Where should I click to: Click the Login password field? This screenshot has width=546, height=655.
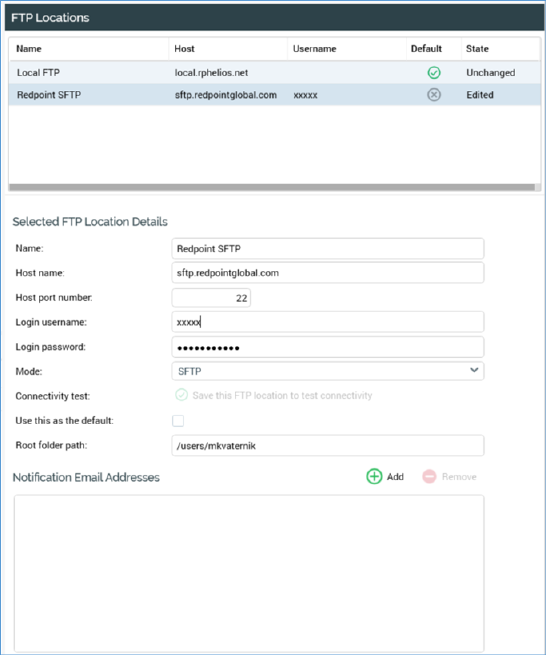[328, 347]
